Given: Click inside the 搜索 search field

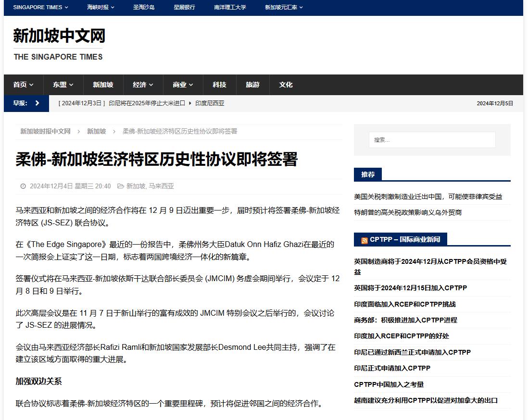Looking at the screenshot, I should [432, 140].
